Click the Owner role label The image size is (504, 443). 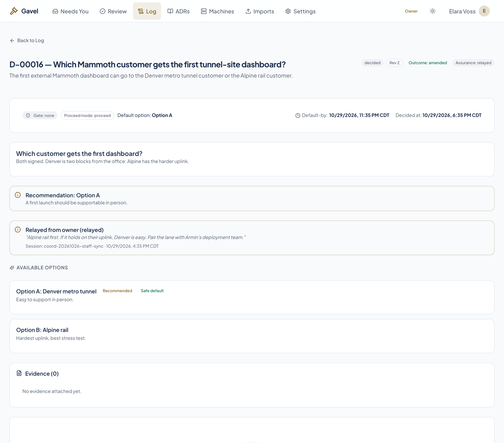click(411, 11)
